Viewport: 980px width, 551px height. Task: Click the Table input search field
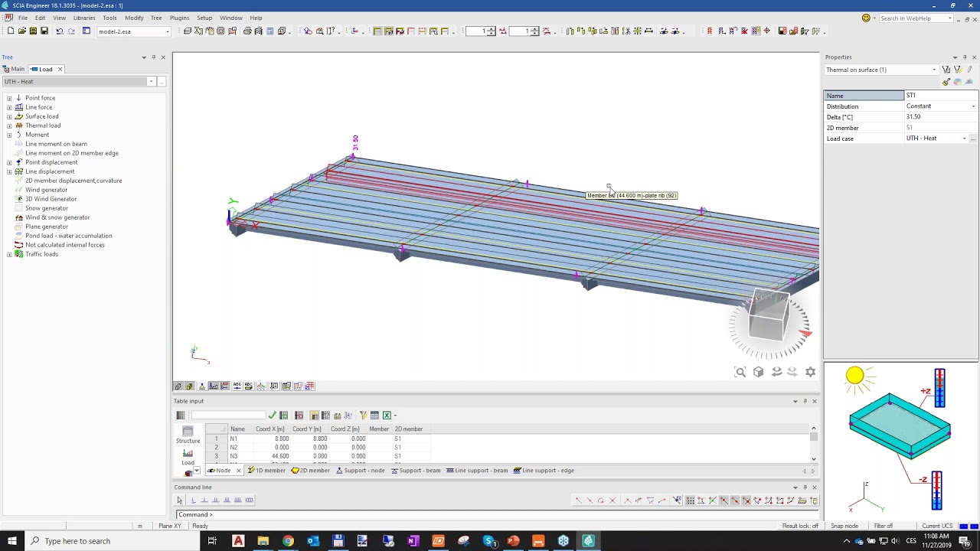[x=227, y=416]
